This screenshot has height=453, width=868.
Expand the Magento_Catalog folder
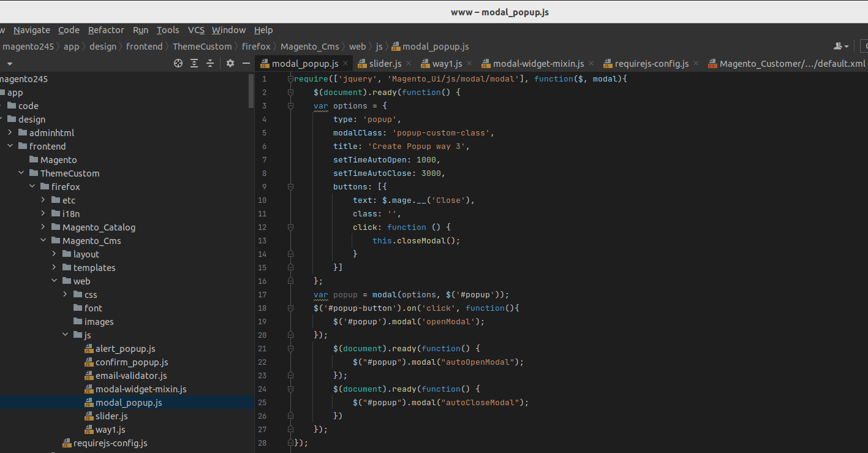click(43, 227)
